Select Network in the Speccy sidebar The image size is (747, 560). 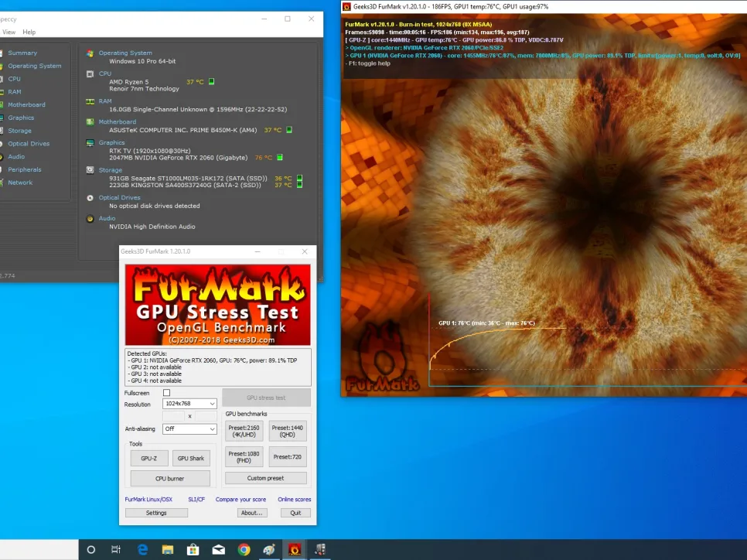[20, 183]
